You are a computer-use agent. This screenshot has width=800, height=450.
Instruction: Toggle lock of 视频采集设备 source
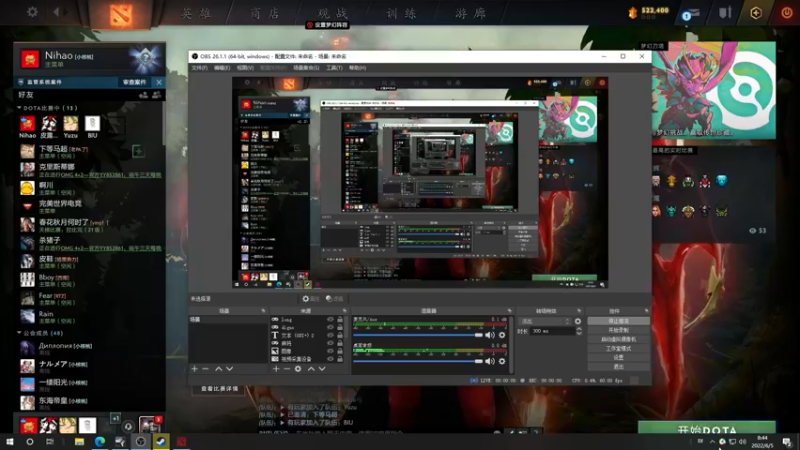(x=340, y=359)
